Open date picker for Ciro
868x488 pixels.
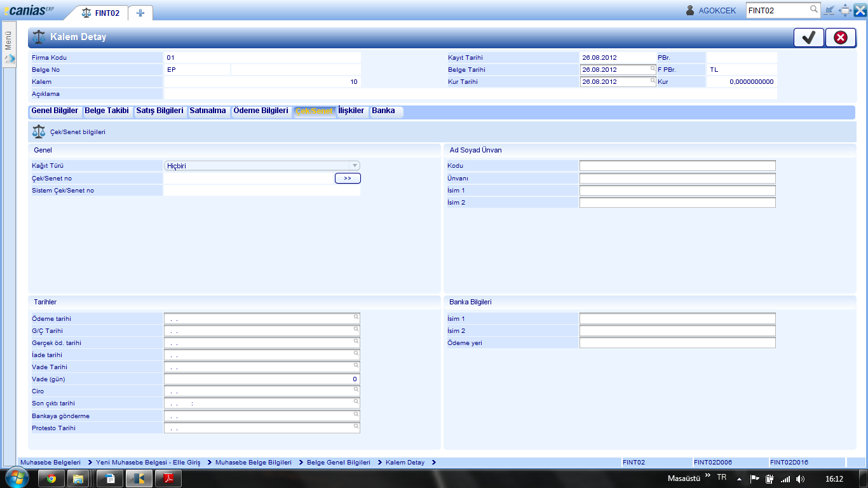click(x=356, y=389)
